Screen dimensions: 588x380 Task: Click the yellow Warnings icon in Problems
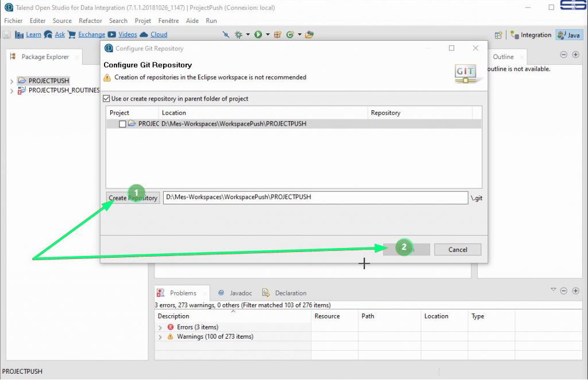click(170, 336)
